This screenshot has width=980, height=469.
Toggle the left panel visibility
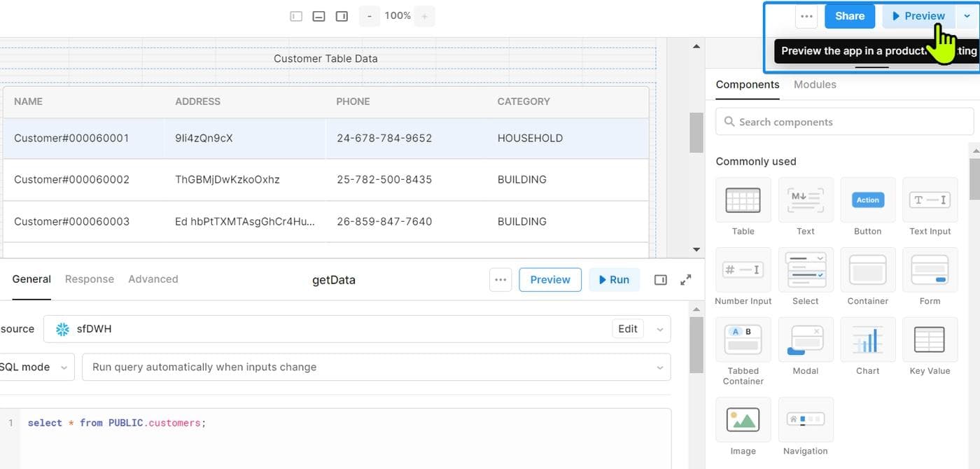click(x=296, y=16)
